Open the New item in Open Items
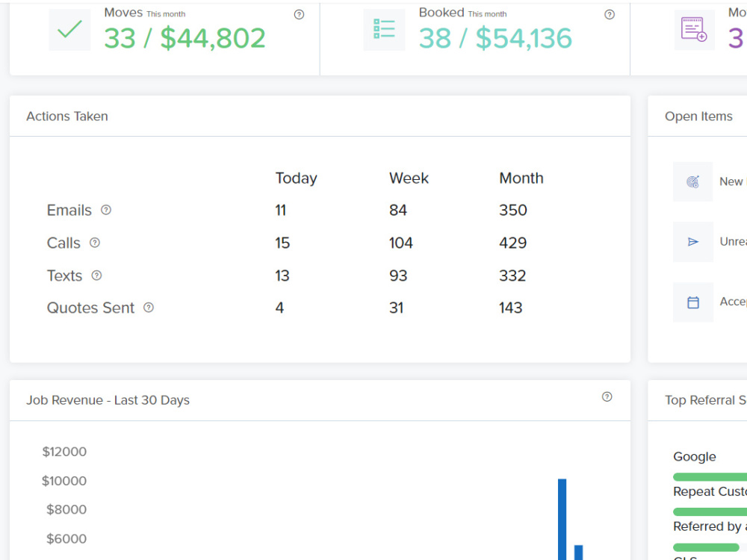The image size is (747, 560). [731, 181]
